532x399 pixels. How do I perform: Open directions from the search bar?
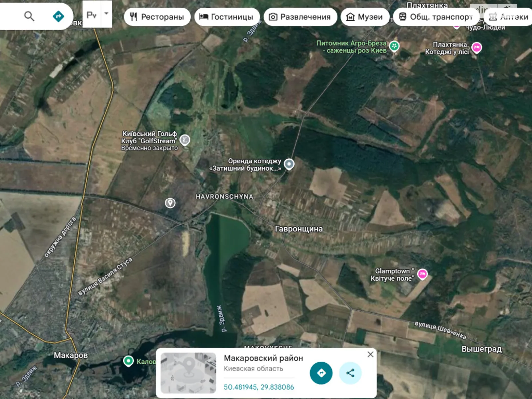58,16
